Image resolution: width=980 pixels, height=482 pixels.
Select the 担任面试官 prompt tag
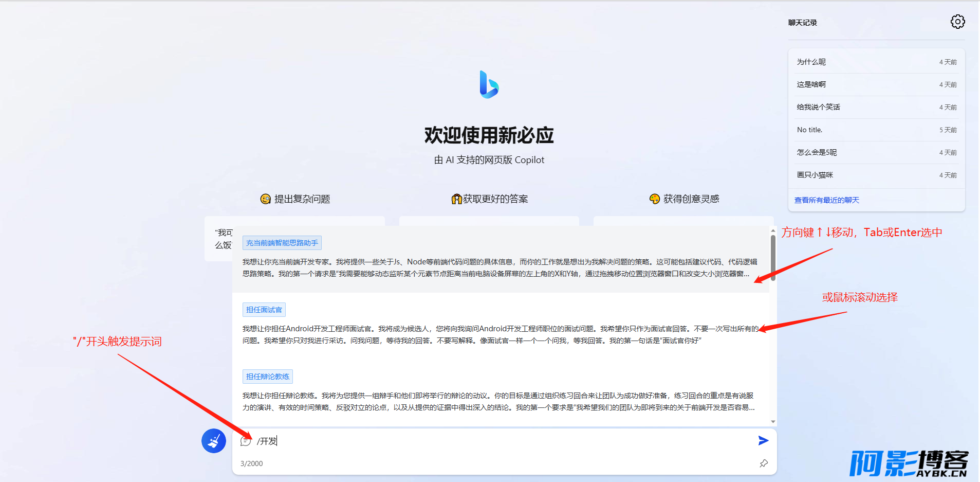(x=264, y=310)
